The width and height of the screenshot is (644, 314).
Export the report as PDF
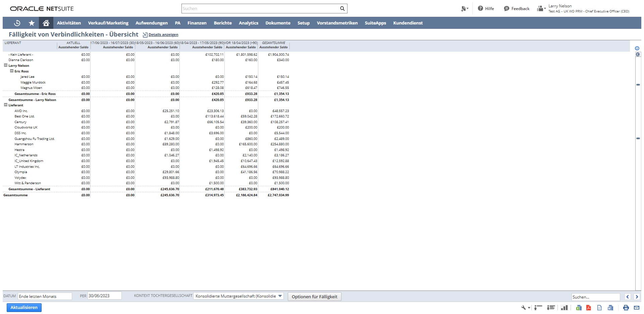point(588,307)
